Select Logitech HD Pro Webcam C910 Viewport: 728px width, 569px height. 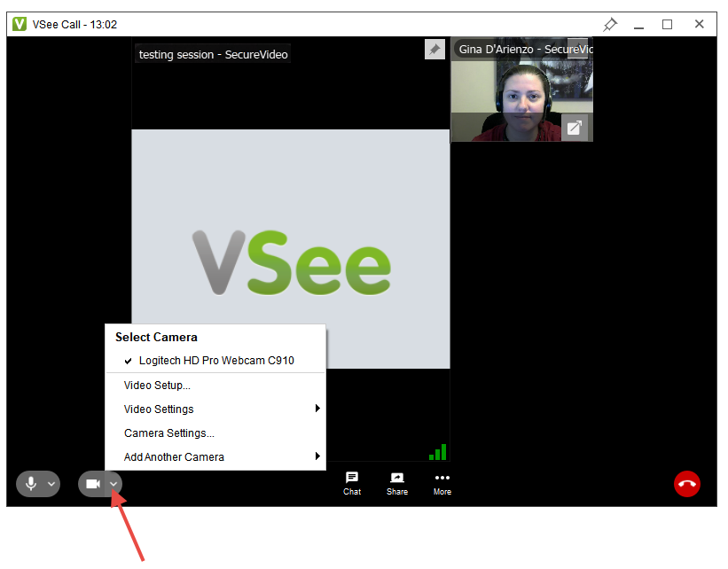[x=215, y=360]
